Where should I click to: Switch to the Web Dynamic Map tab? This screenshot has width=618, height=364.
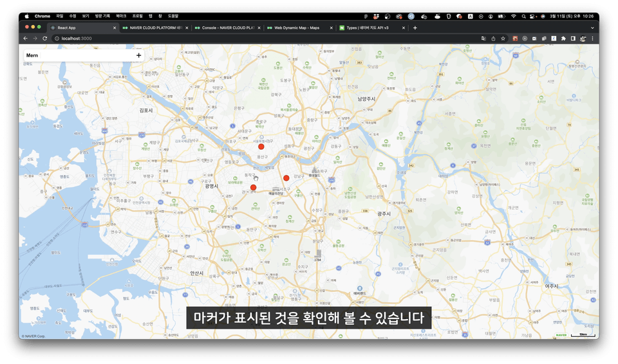(296, 28)
